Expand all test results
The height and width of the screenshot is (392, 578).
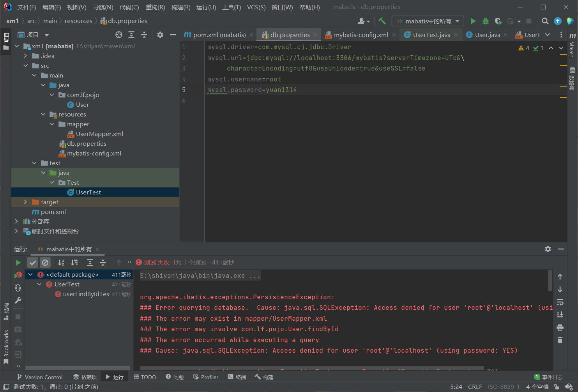click(90, 263)
